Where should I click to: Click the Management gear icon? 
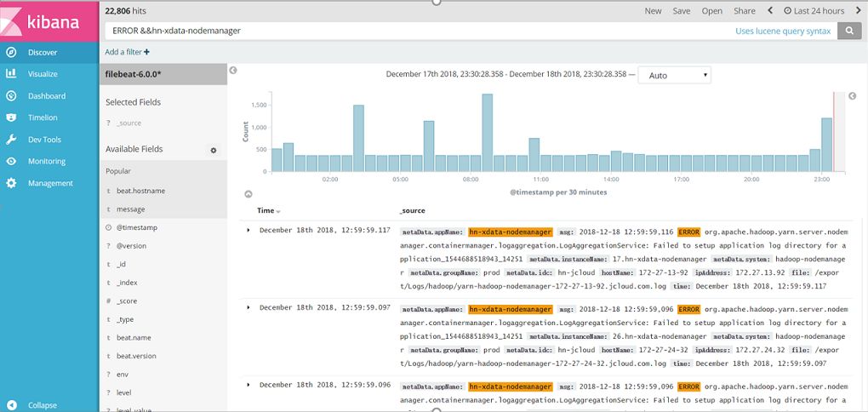pos(11,183)
